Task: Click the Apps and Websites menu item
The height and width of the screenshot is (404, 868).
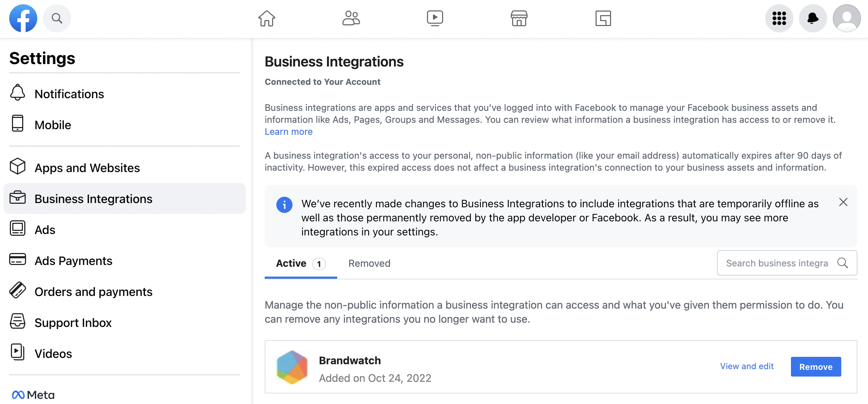Action: (x=87, y=166)
